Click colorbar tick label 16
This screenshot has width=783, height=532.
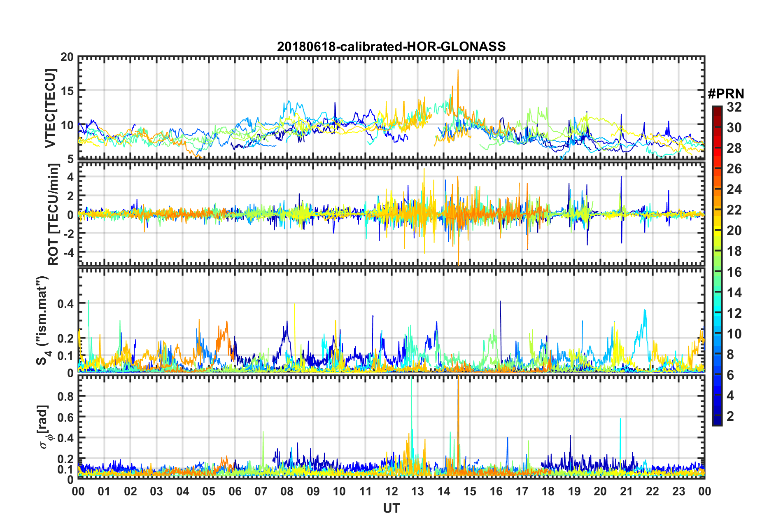pos(734,272)
